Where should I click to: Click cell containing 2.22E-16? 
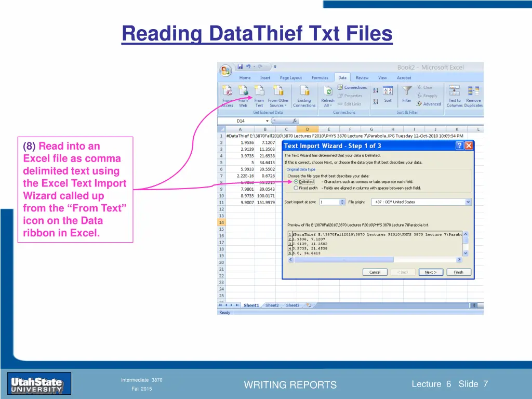pyautogui.click(x=240, y=176)
